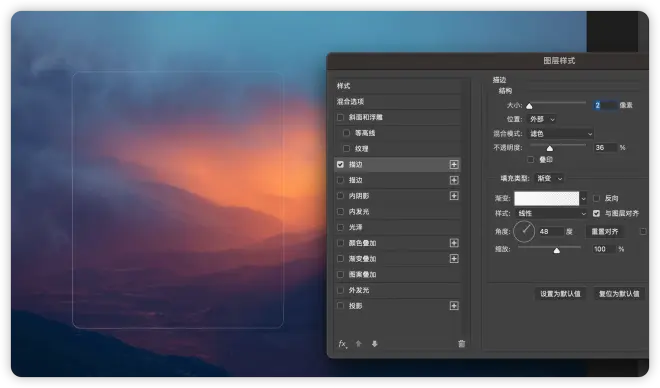Move effect down with the down arrow icon

375,344
